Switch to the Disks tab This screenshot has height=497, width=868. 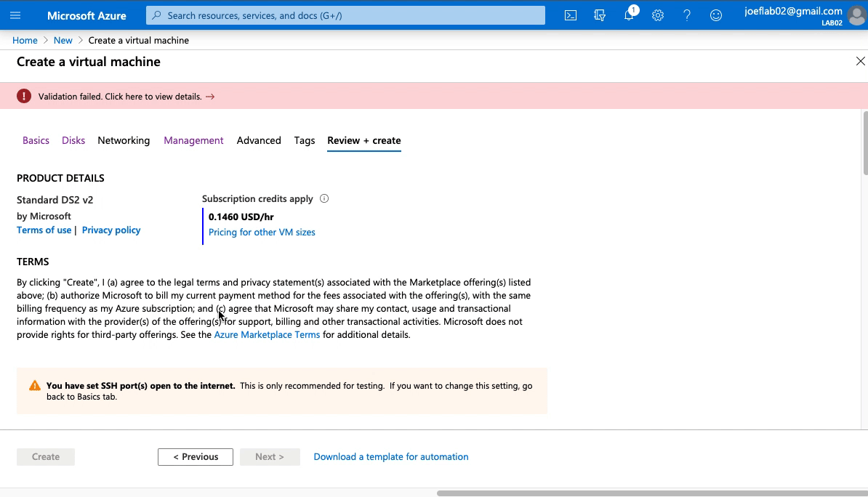pos(73,140)
